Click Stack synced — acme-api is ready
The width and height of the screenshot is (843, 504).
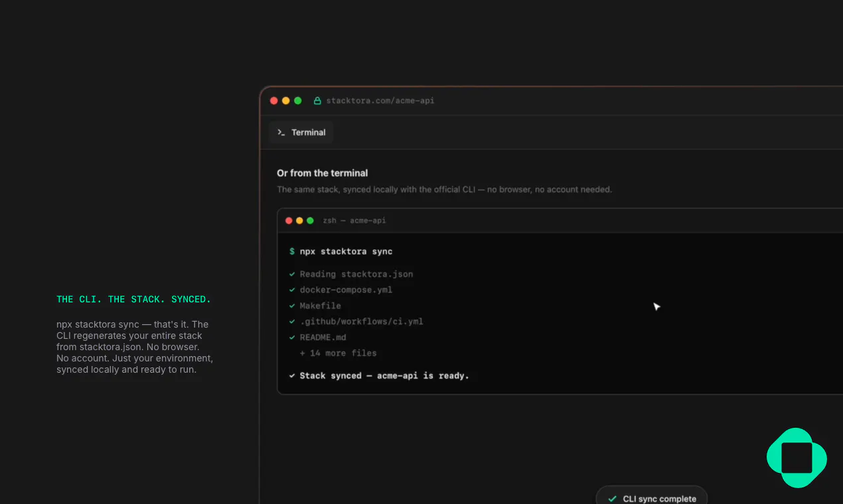click(x=384, y=376)
